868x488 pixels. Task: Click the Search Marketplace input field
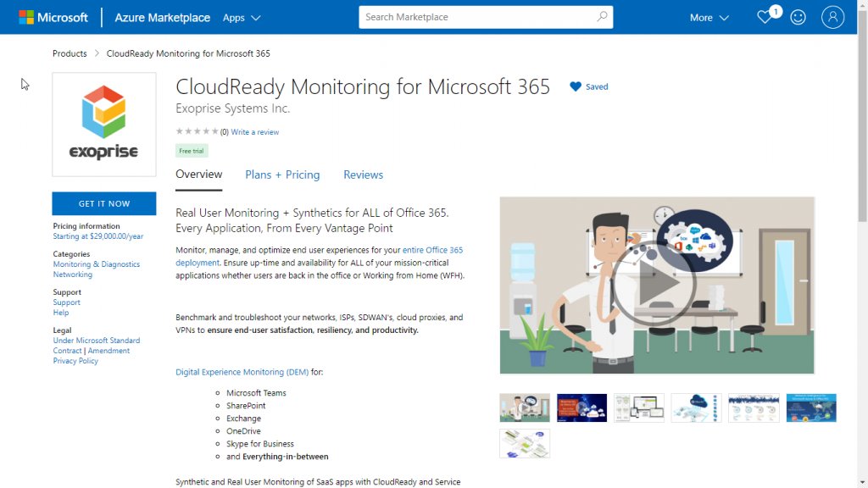[478, 17]
